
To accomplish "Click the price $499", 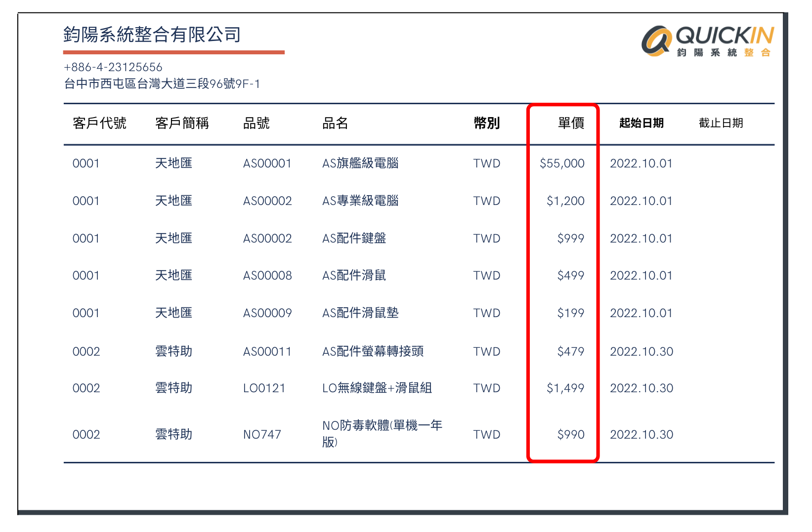I will coord(571,276).
